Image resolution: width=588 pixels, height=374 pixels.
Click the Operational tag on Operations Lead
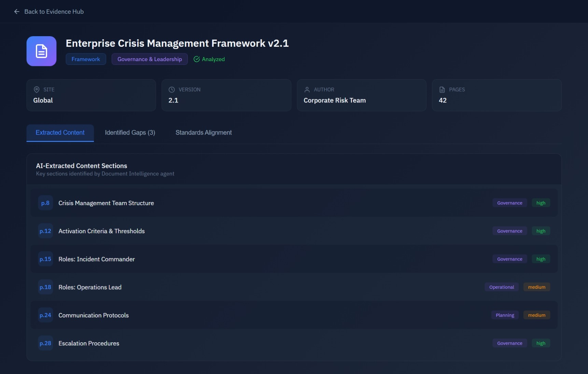(501, 287)
